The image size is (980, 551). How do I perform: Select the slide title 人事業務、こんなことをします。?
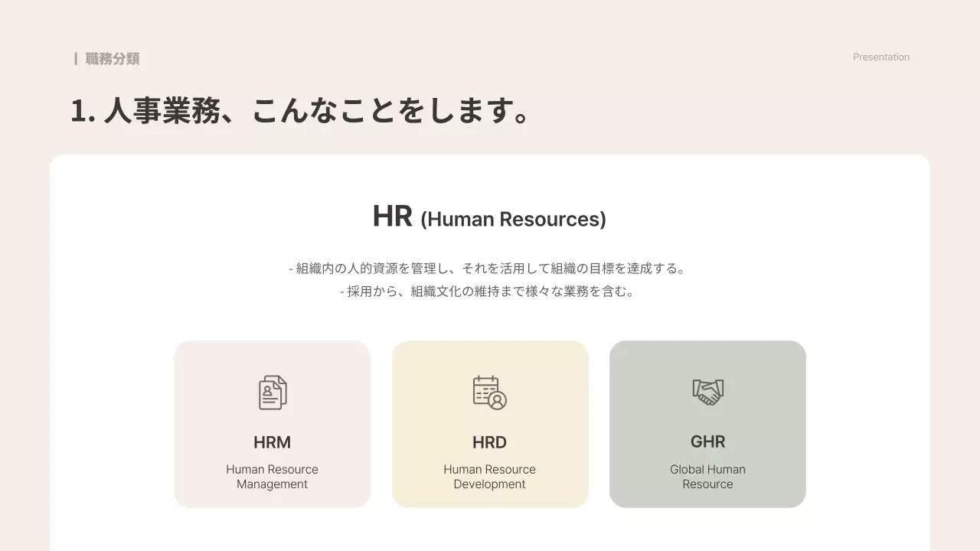300,111
